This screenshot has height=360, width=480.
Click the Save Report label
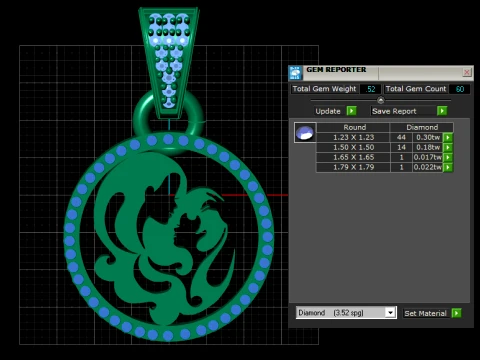coord(394,111)
